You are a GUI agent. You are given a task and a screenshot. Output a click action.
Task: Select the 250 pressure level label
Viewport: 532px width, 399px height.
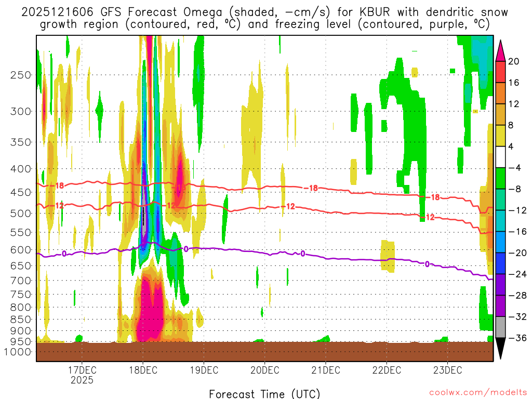(x=21, y=75)
